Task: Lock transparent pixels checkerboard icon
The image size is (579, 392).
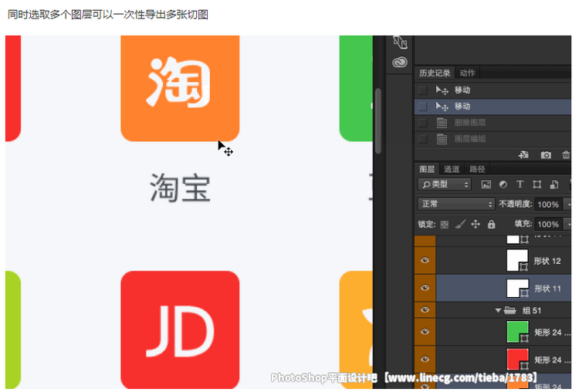Action: click(x=445, y=224)
